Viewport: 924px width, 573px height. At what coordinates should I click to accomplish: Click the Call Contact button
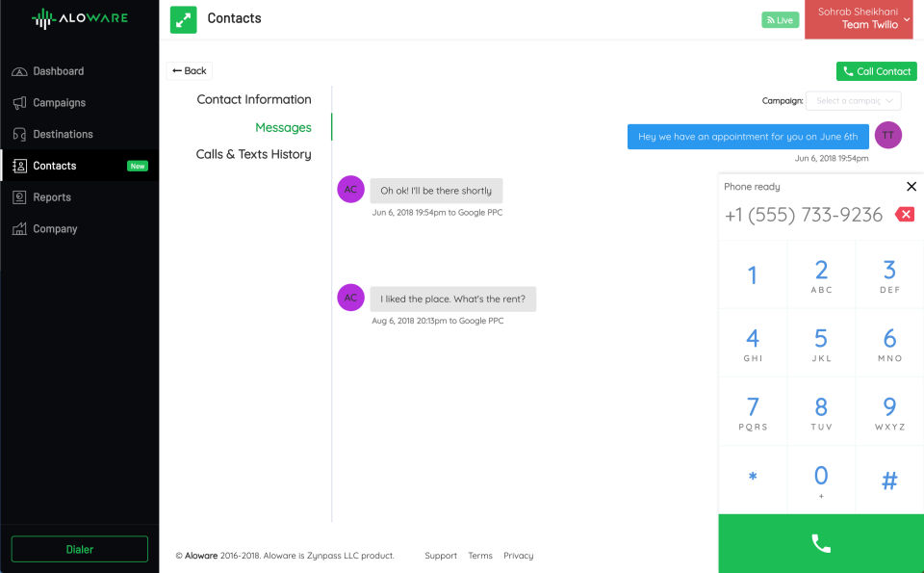[x=876, y=71]
